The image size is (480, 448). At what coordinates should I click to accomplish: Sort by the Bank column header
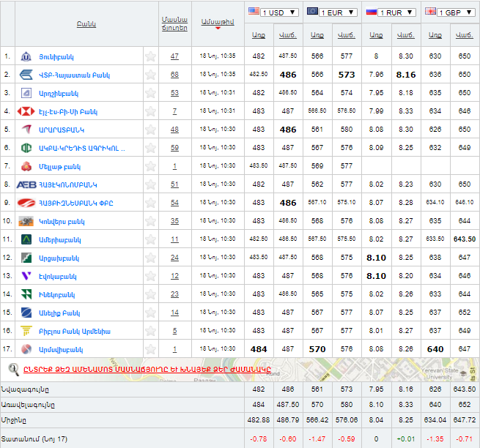coord(86,24)
